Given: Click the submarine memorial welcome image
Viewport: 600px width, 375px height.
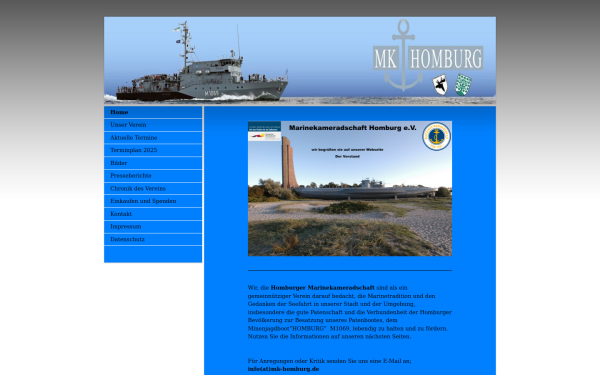Looking at the screenshot, I should tap(350, 189).
